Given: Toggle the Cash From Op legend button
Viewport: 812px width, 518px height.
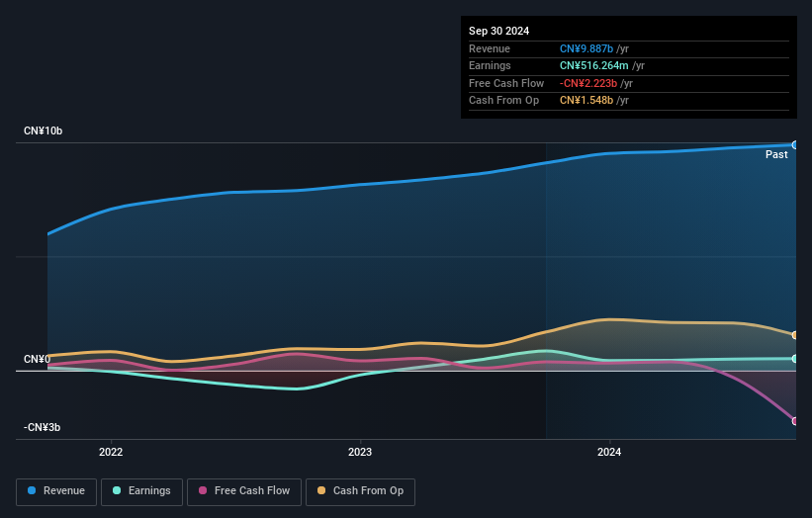Looking at the screenshot, I should point(360,491).
